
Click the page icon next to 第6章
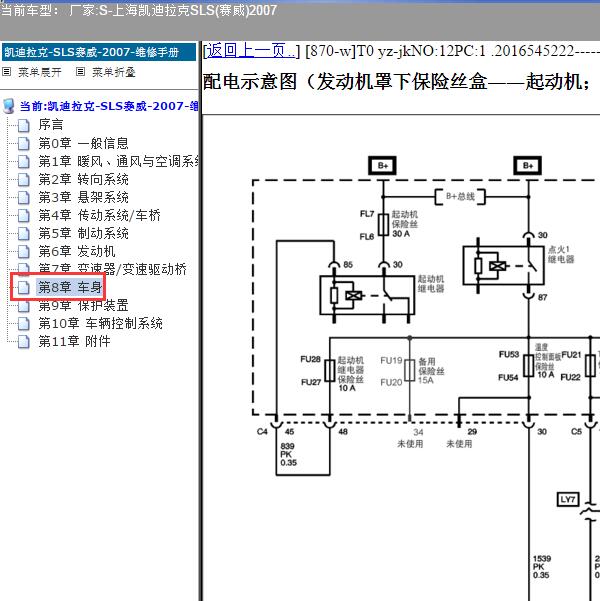tap(24, 252)
